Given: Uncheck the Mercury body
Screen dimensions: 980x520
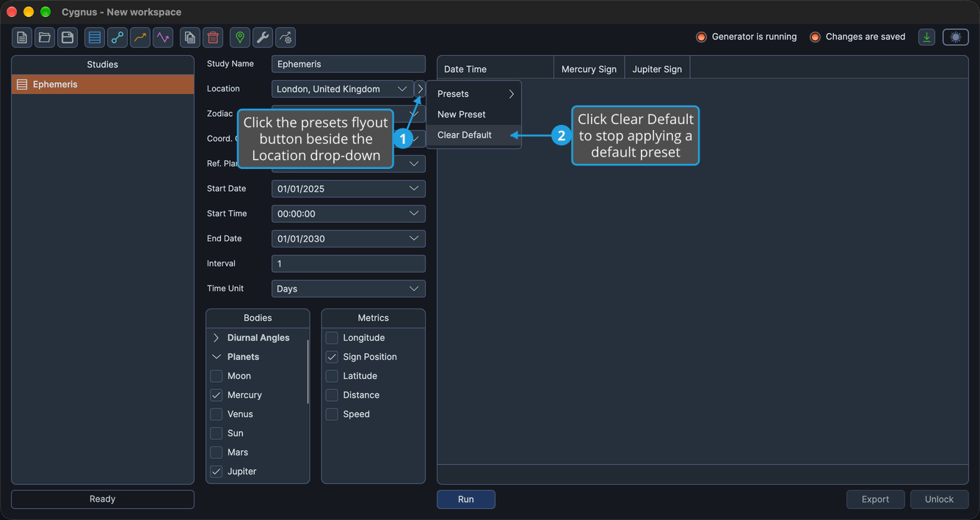Looking at the screenshot, I should click(217, 395).
